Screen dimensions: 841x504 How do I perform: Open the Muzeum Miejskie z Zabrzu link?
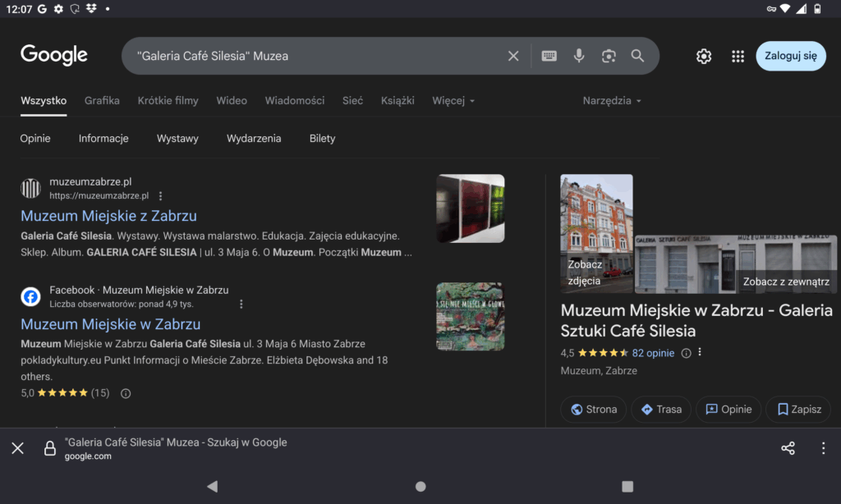tap(108, 216)
